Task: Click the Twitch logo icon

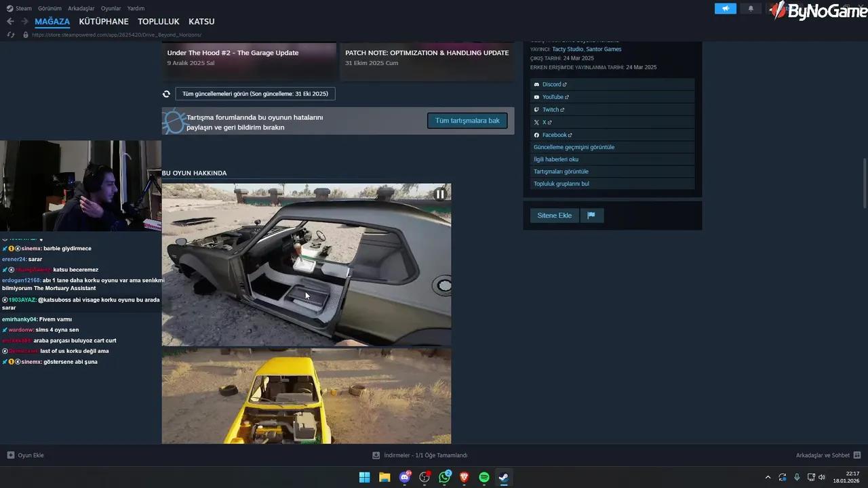Action: (536, 110)
